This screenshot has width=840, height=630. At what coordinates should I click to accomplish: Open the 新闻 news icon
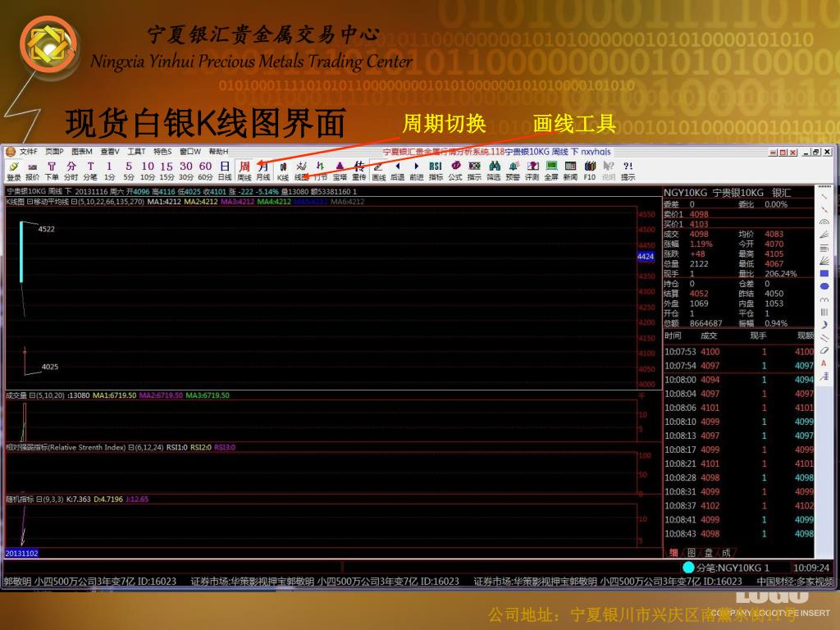coord(571,171)
